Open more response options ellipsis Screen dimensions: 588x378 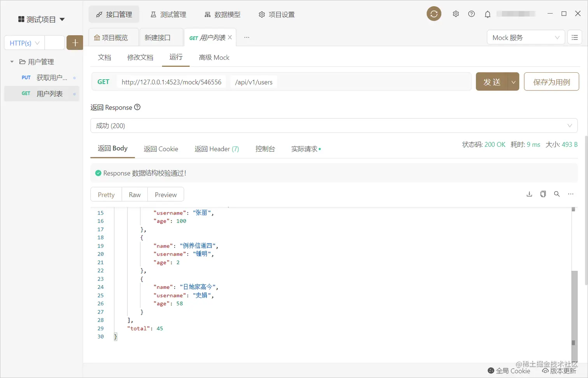pyautogui.click(x=570, y=194)
